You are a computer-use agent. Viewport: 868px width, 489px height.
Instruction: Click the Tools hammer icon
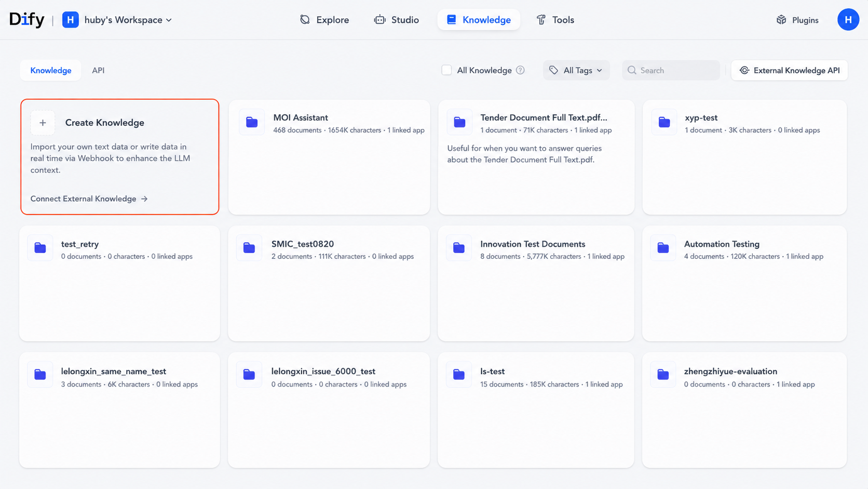point(541,20)
